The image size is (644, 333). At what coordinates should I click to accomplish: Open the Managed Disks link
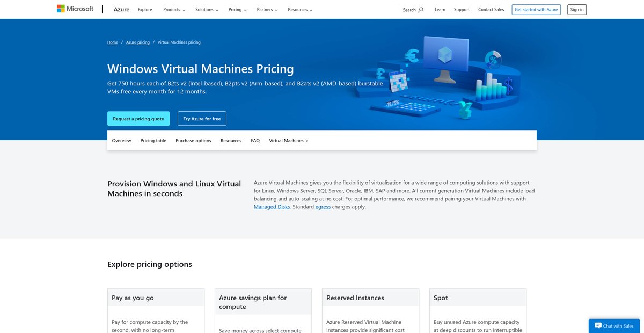pos(272,207)
